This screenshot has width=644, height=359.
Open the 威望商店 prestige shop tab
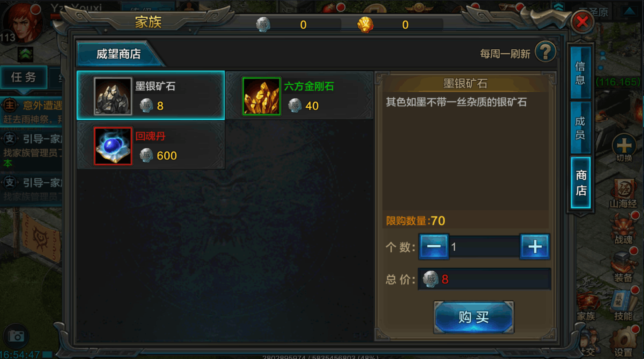[119, 54]
